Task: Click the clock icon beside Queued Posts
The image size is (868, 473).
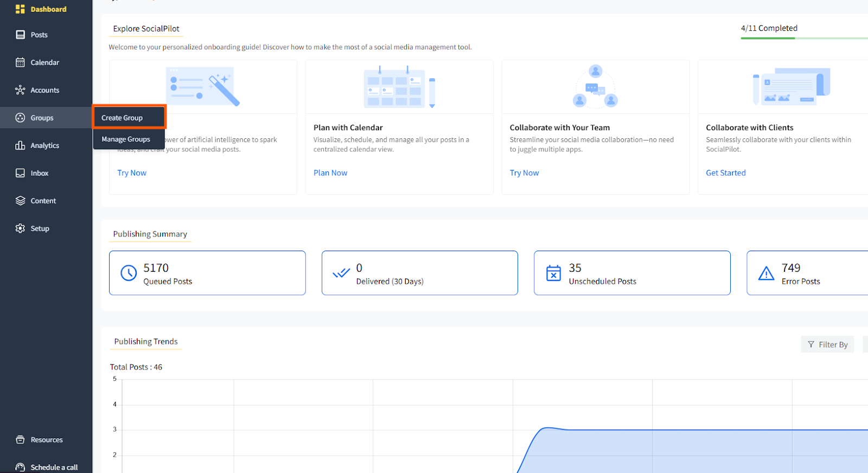Action: 129,273
